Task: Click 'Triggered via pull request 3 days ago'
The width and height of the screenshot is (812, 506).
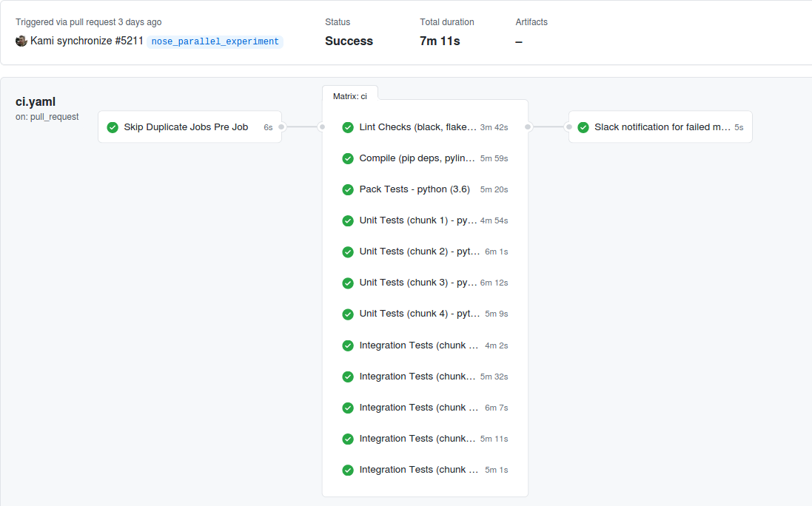Action: pyautogui.click(x=89, y=22)
